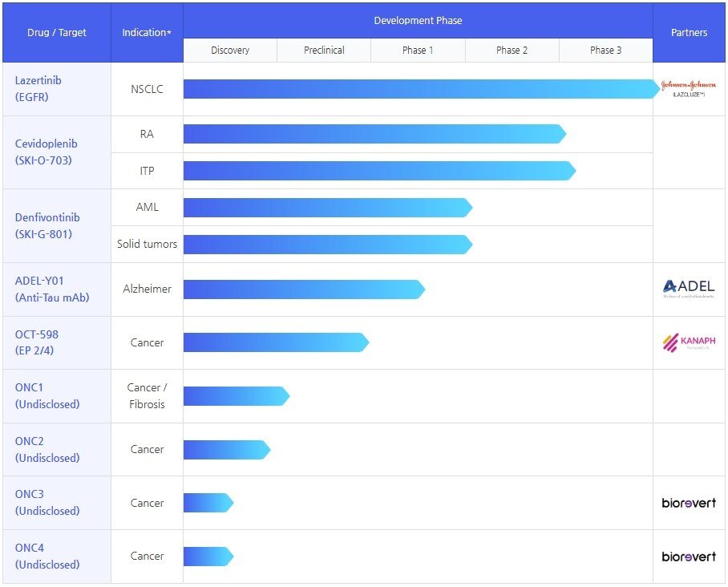
Task: Open the Cevidoplenib (SKI-O-703) drug entry
Action: pos(47,152)
